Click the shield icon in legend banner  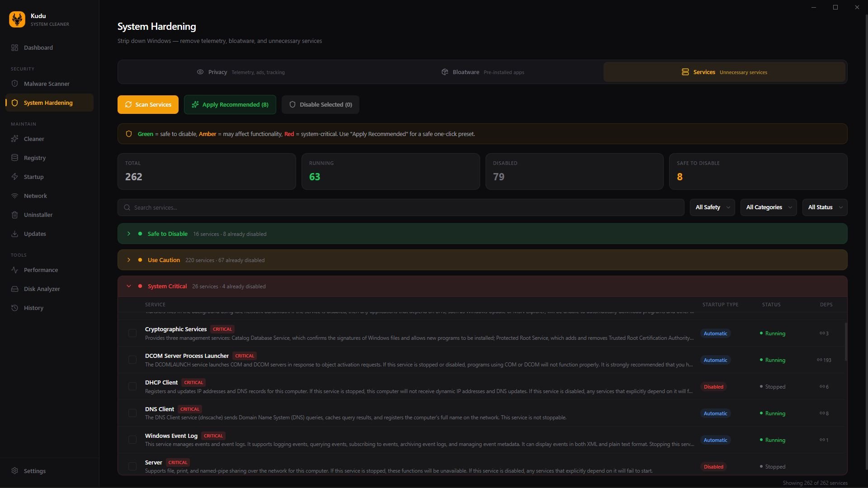(x=129, y=134)
